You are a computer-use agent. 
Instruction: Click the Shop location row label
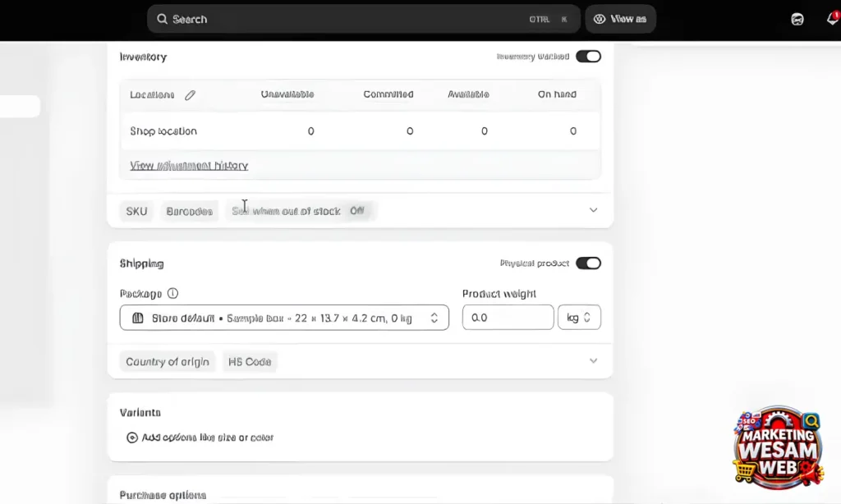tap(163, 131)
